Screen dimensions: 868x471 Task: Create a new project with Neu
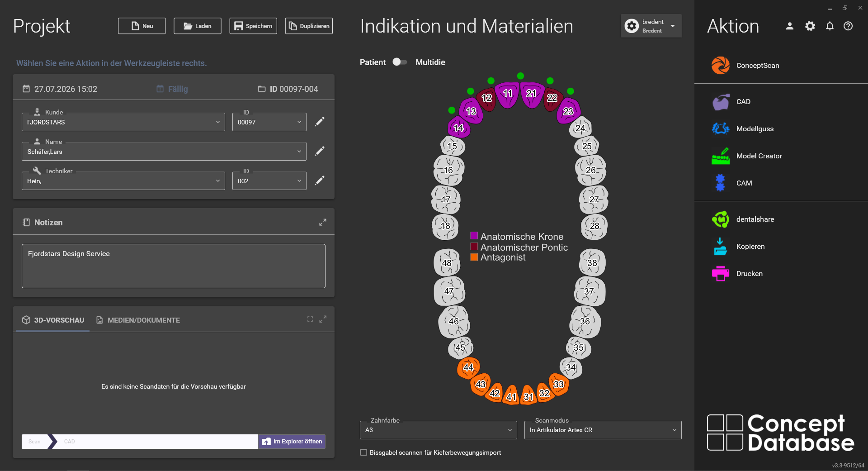coord(142,26)
